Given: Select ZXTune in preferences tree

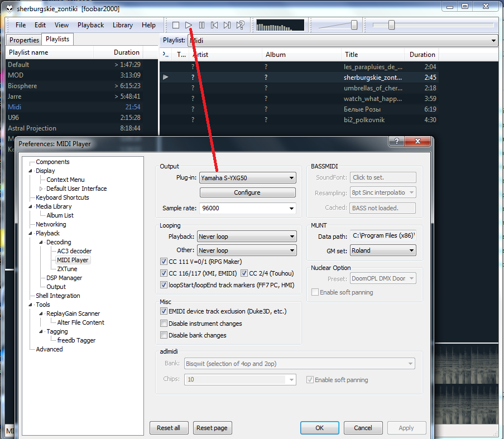Looking at the screenshot, I should 67,269.
